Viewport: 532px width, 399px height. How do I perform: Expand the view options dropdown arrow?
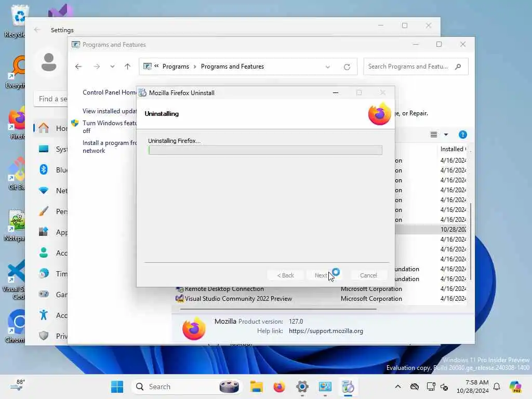click(446, 135)
